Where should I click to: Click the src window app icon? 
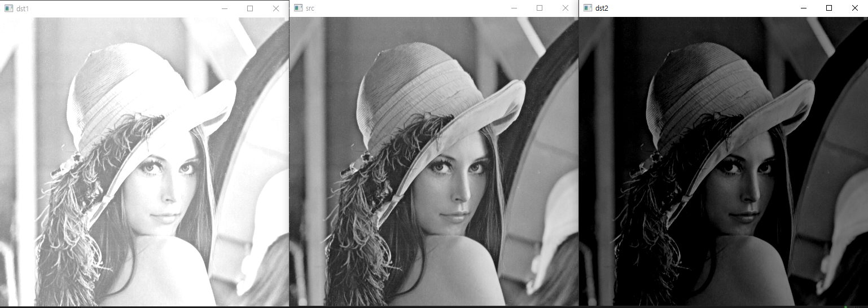click(298, 8)
